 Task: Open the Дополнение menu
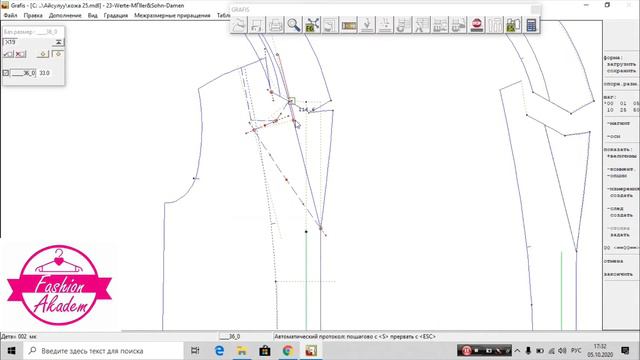(65, 15)
